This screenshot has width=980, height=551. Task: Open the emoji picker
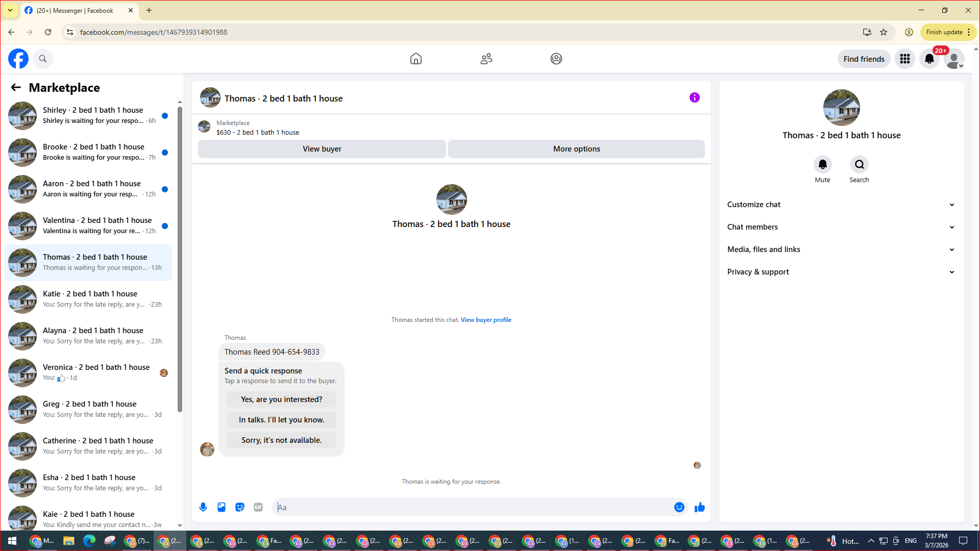(x=679, y=507)
